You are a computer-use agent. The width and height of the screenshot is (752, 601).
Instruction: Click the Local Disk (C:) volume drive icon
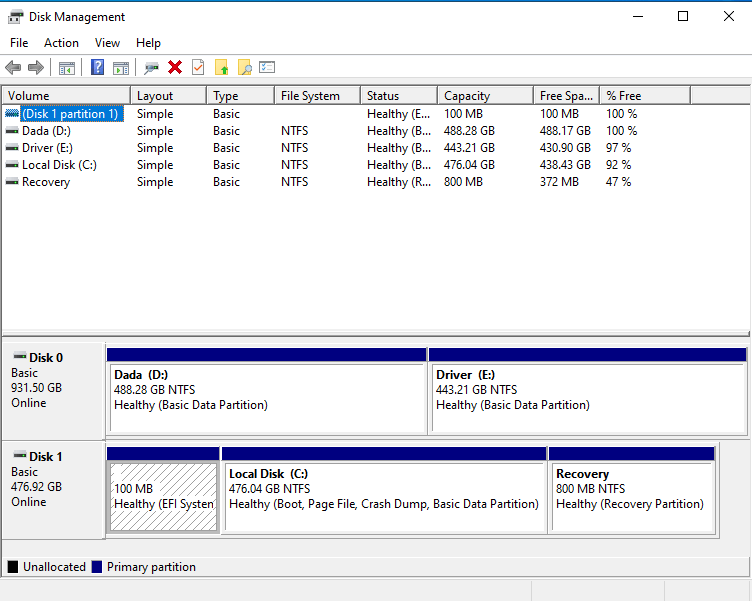pos(12,165)
